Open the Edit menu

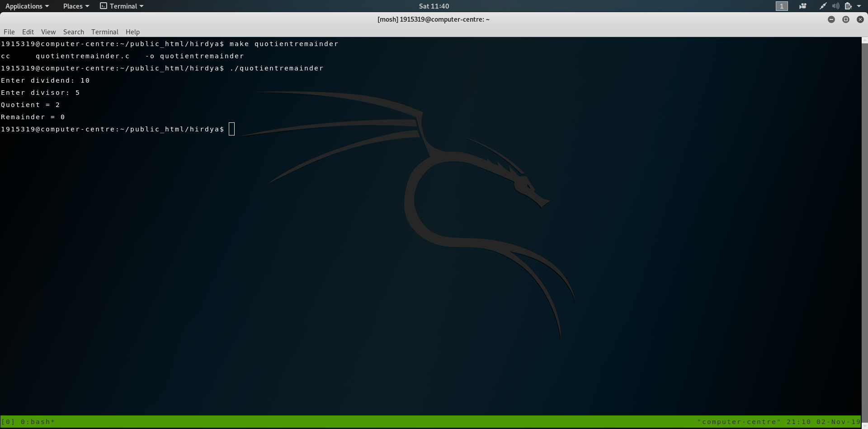(28, 32)
